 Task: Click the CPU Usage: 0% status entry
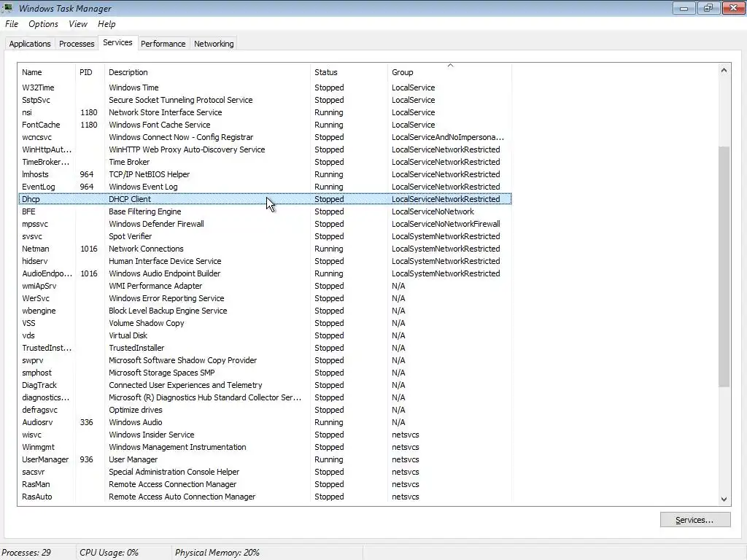[109, 553]
